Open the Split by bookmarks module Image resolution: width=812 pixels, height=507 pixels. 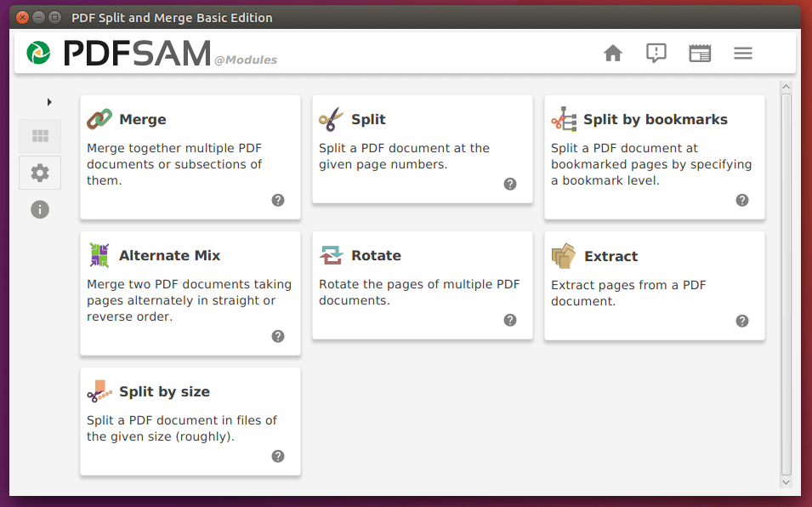coord(655,157)
